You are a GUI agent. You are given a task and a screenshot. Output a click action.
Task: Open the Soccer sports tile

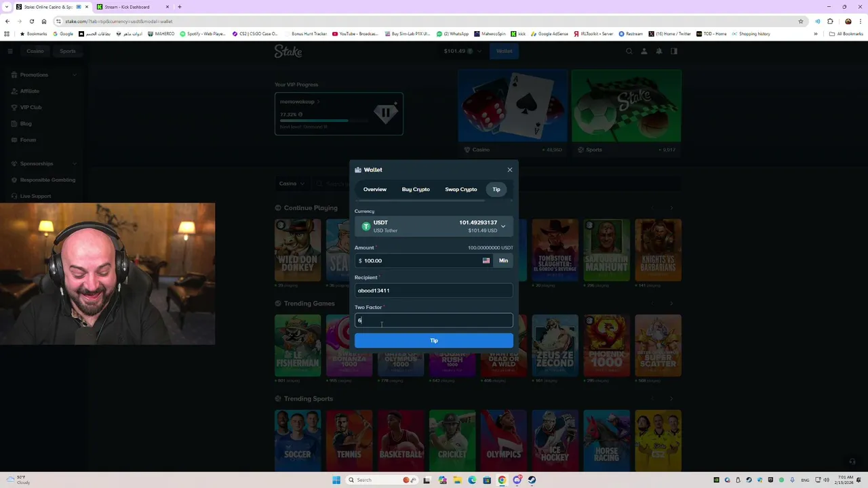pyautogui.click(x=298, y=441)
